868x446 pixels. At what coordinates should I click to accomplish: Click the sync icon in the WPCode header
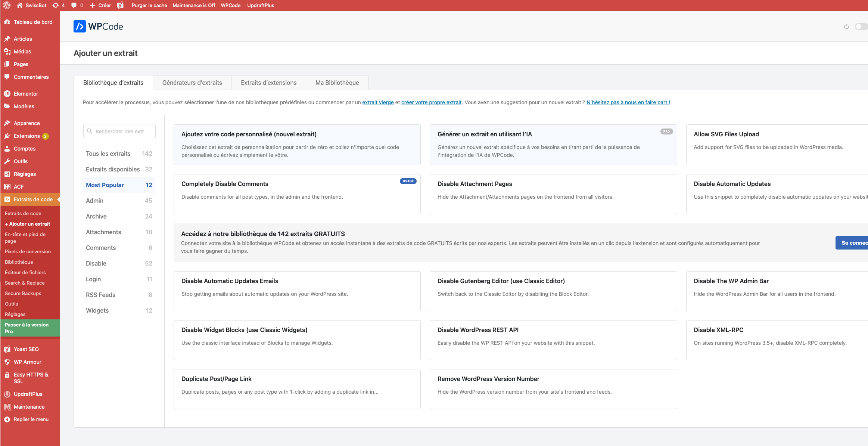click(846, 27)
